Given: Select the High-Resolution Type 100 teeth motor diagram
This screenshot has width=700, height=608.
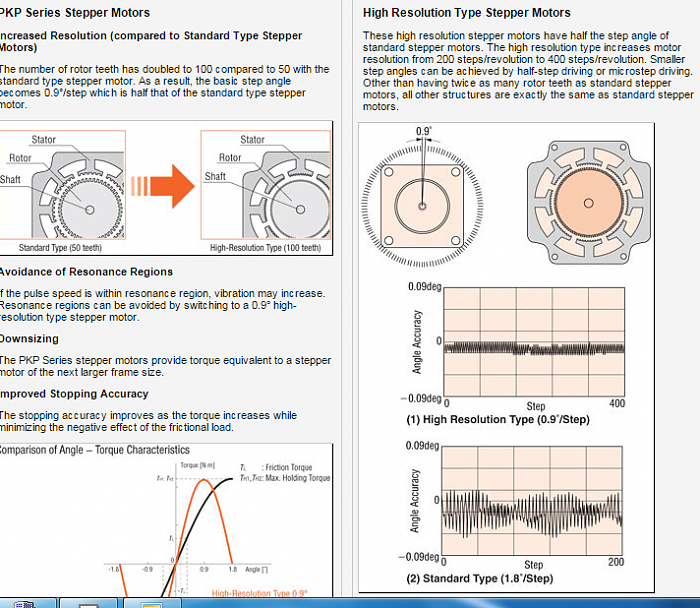Looking at the screenshot, I should (266, 185).
